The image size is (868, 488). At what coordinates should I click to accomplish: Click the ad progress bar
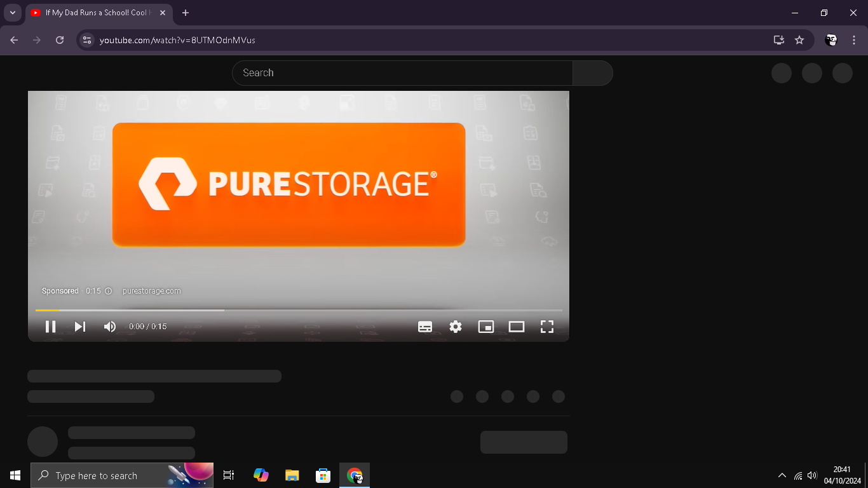299,310
